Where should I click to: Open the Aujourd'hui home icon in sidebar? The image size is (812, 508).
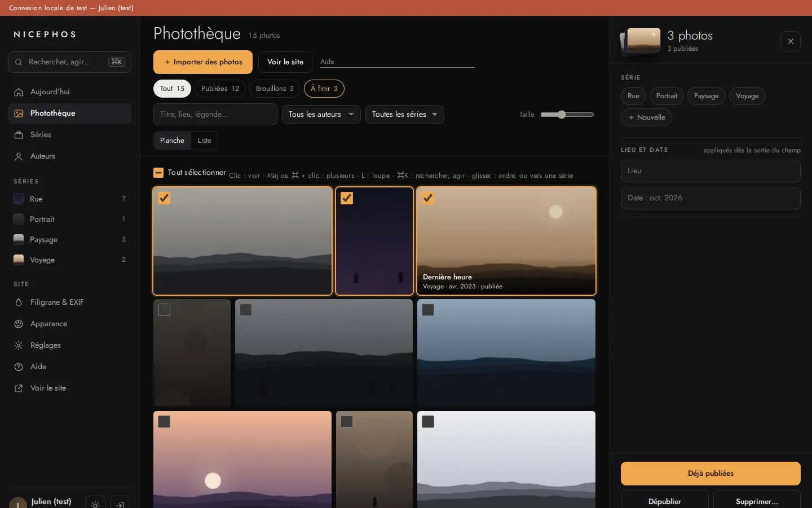pos(19,92)
